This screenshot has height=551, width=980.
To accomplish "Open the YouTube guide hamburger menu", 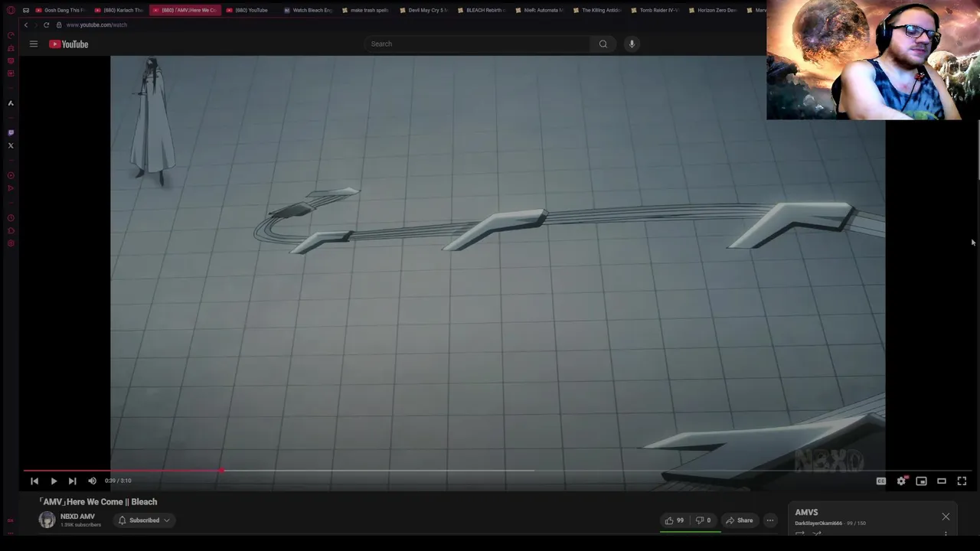I will 34,44.
